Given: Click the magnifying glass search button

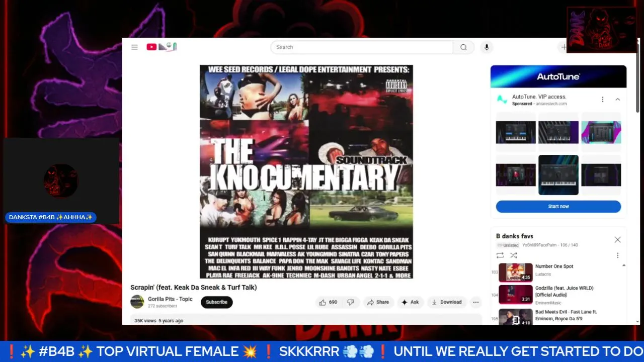Looking at the screenshot, I should click(x=463, y=47).
